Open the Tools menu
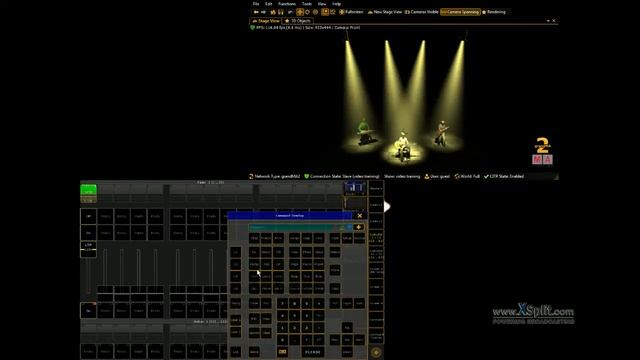640x360 pixels. (307, 4)
